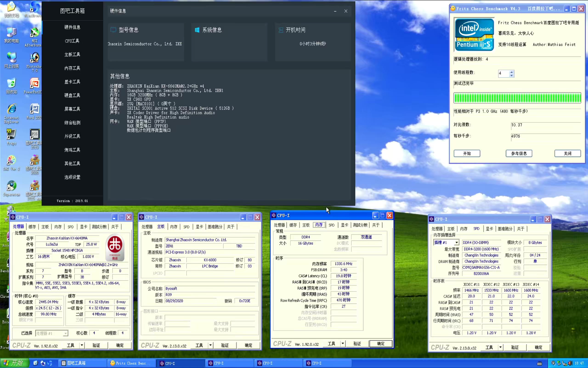The height and width of the screenshot is (368, 588).
Task: Click 验证 in the processor CPU-Z window
Action: pos(96,345)
